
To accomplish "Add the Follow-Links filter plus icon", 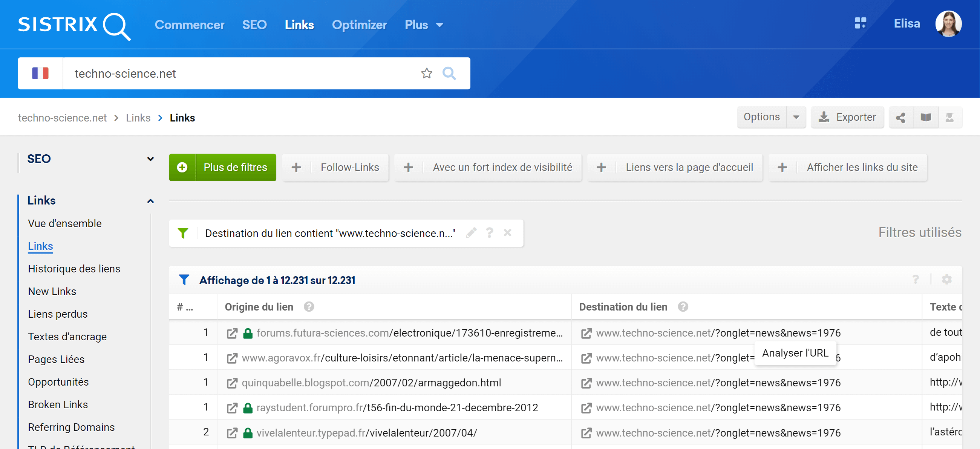I will [x=296, y=167].
